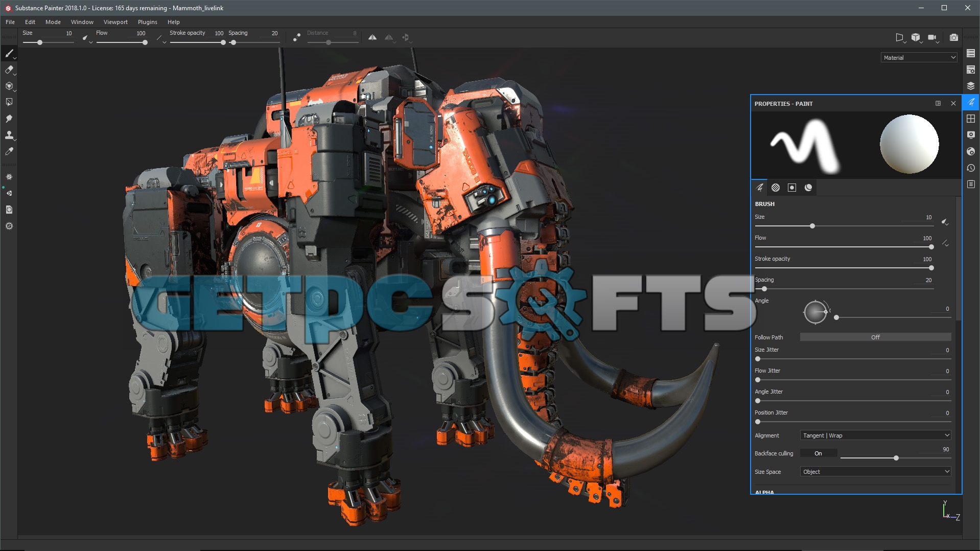This screenshot has width=980, height=551.
Task: Toggle Follow Path Off button
Action: coord(875,337)
